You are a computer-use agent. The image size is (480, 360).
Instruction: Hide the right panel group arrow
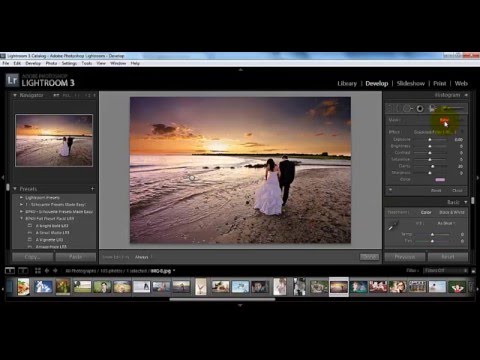click(x=478, y=178)
